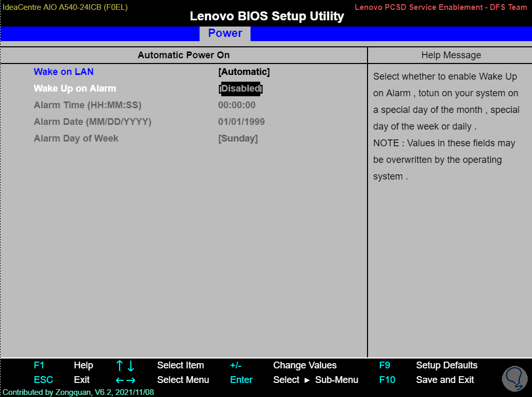The width and height of the screenshot is (532, 397).
Task: Select the Wake on LAN setting
Action: pyautogui.click(x=64, y=71)
